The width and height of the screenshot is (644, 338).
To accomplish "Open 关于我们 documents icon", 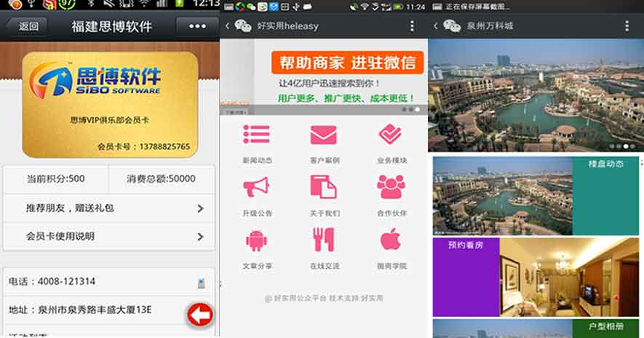I will click(324, 187).
